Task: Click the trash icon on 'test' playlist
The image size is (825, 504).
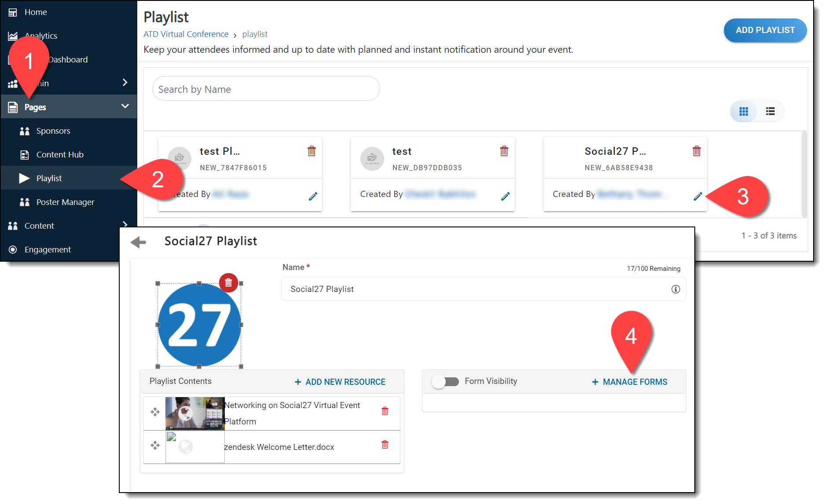Action: click(x=504, y=151)
